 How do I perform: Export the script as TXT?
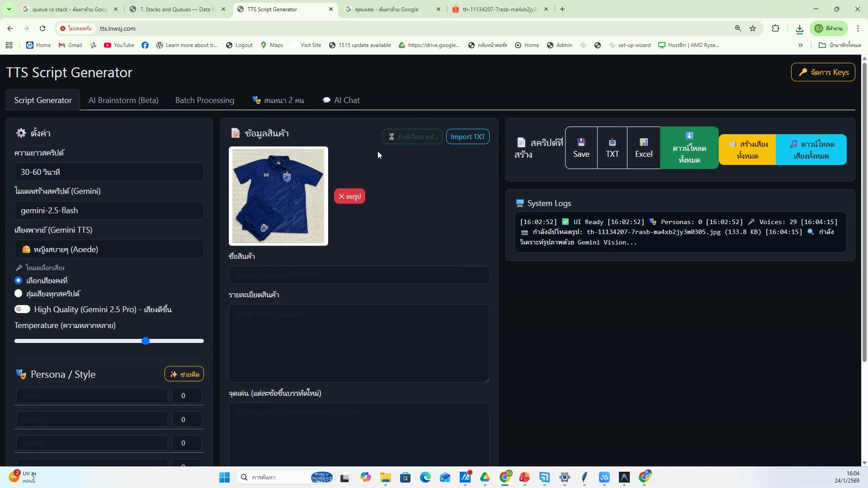click(x=612, y=148)
